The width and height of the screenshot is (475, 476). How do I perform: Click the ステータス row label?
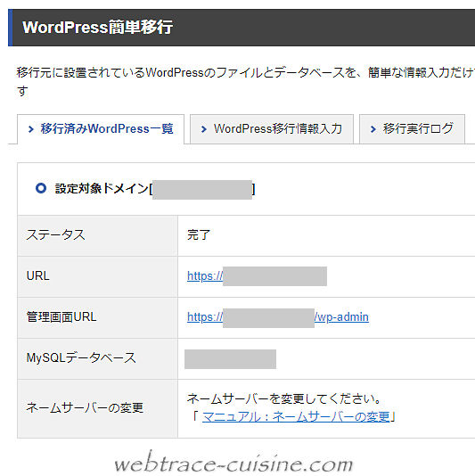point(55,235)
